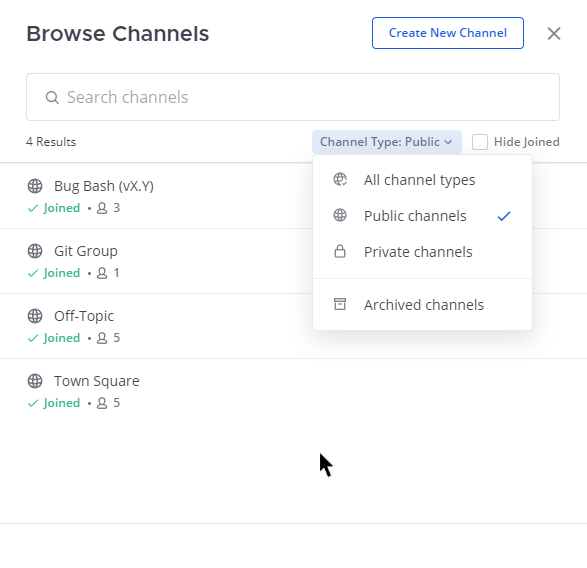This screenshot has width=587, height=568.
Task: Click the 4 Results text
Action: 51,142
